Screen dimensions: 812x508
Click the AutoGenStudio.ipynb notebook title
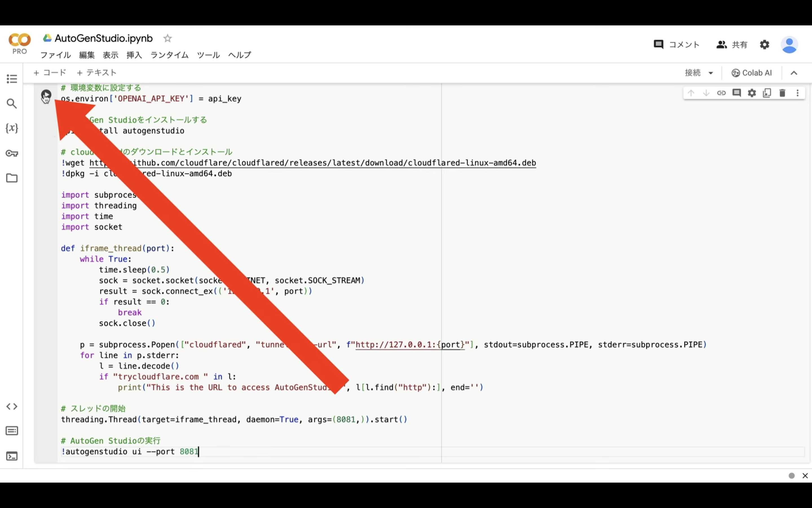point(104,38)
